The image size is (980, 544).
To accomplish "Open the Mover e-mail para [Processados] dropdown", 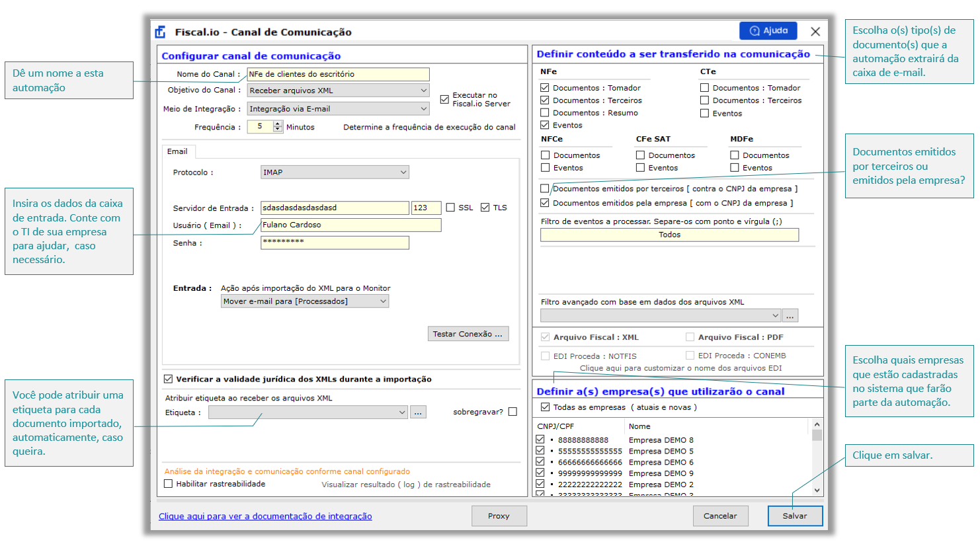I will pos(304,301).
